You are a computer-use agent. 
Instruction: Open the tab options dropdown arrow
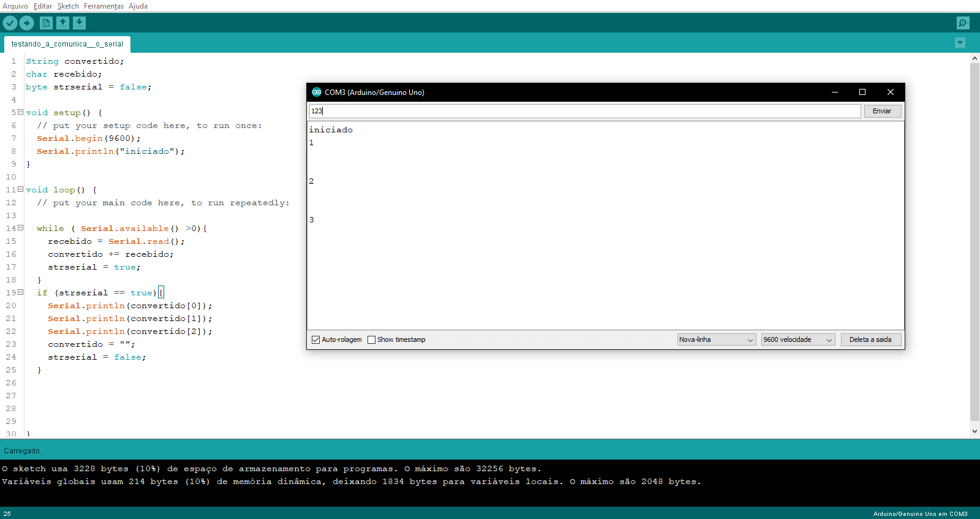click(960, 43)
